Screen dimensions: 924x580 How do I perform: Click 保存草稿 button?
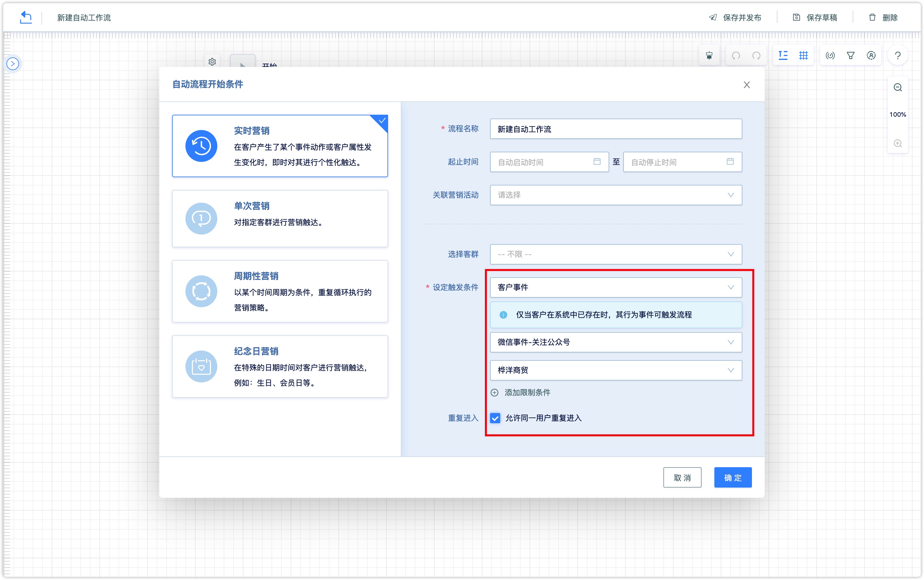815,17
